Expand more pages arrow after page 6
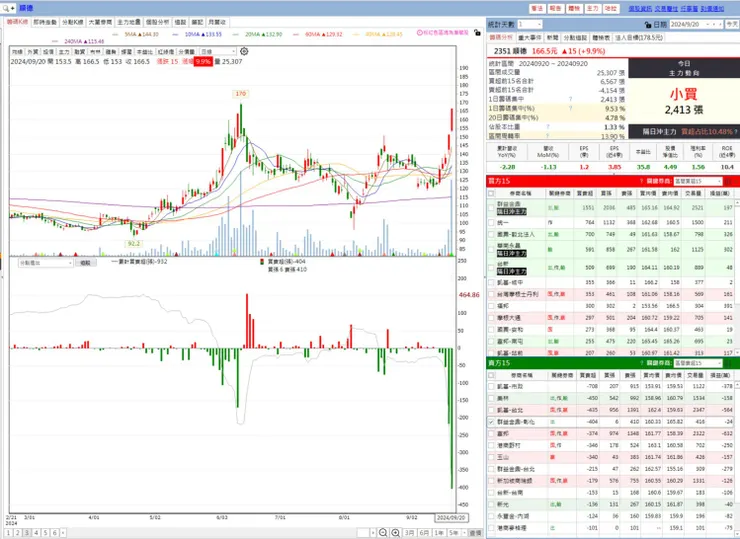This screenshot has width=740, height=539. tap(63, 532)
